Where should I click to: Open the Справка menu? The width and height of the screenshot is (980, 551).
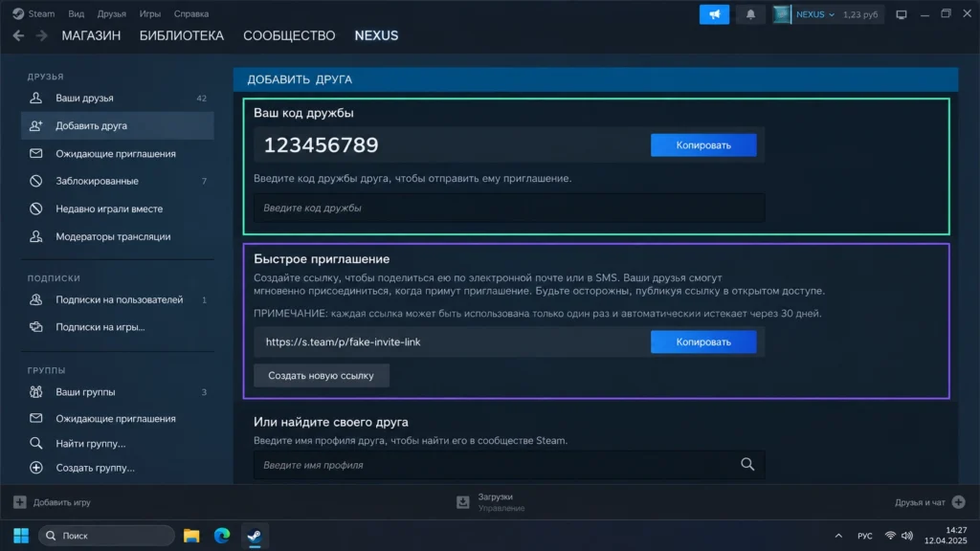191,13
